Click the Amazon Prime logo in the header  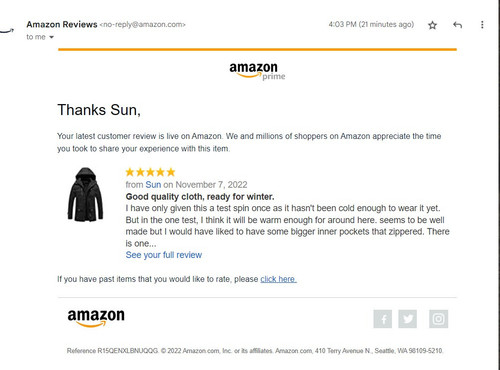click(x=257, y=71)
